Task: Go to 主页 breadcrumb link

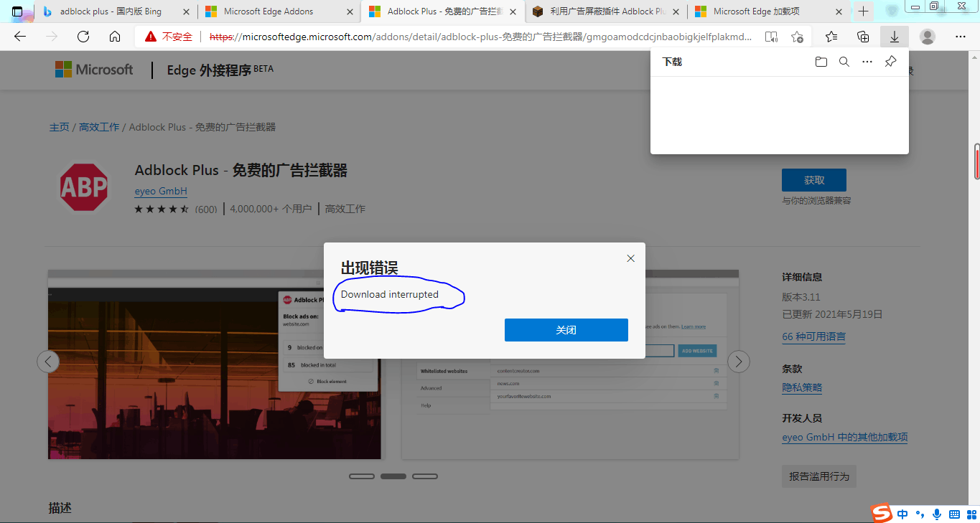Action: 59,127
